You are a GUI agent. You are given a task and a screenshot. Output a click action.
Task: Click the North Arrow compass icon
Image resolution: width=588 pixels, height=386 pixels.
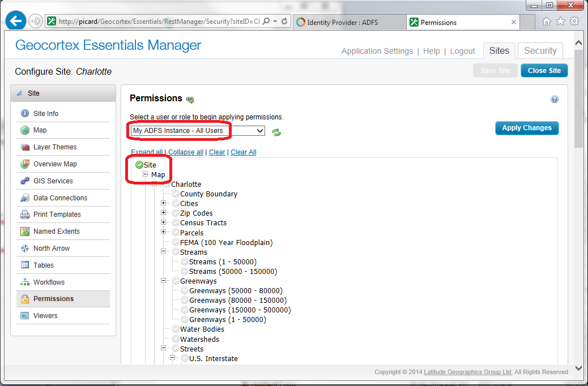(25, 248)
